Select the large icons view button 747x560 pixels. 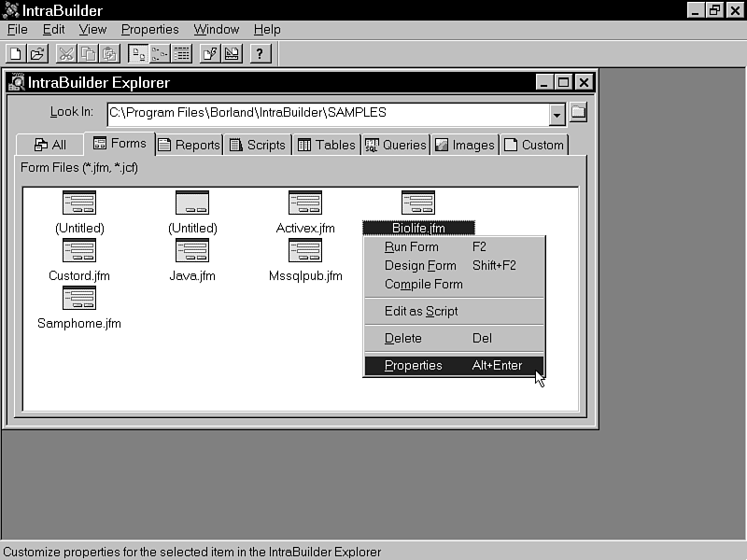137,53
